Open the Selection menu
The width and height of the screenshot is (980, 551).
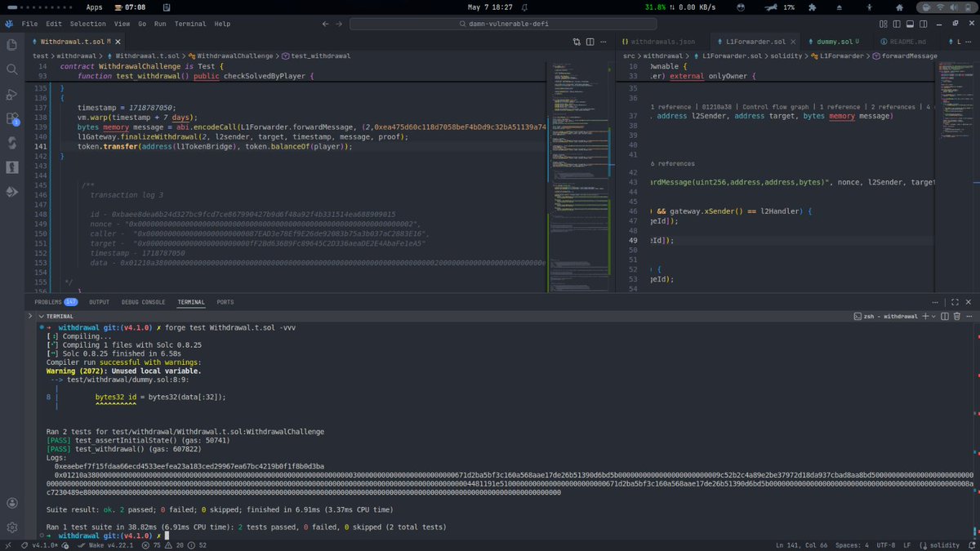[87, 24]
